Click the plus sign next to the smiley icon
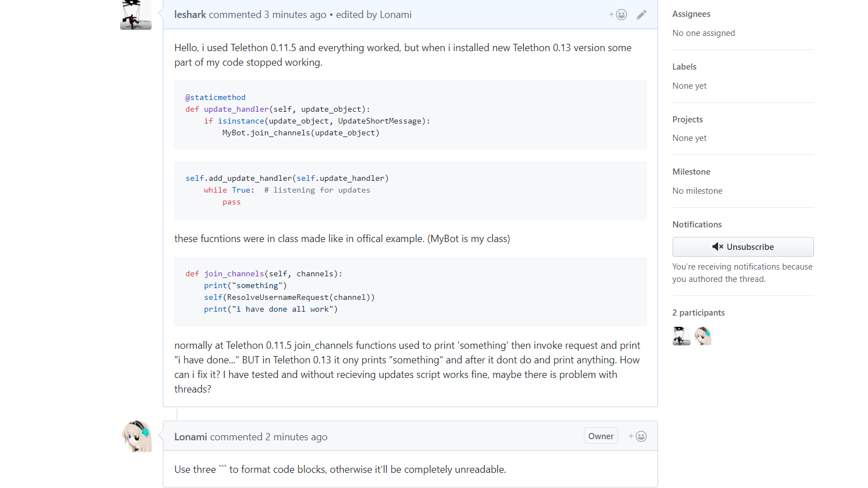This screenshot has height=488, width=868. 610,15
